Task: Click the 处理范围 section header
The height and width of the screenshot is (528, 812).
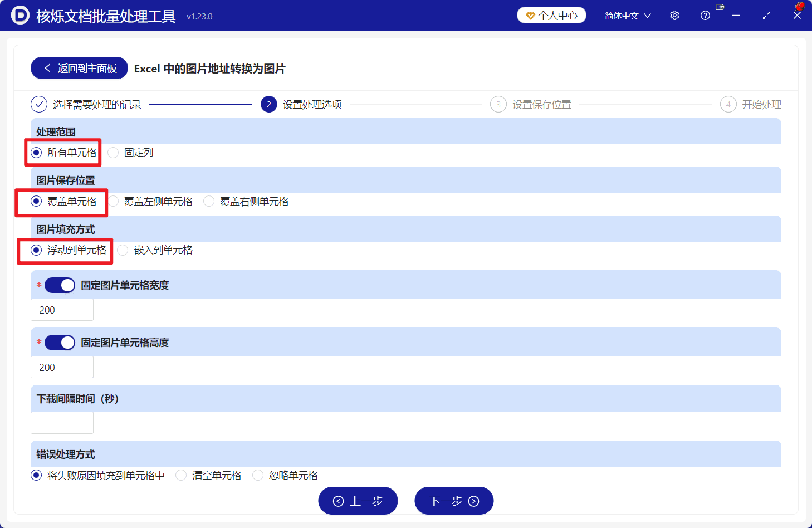Action: [406, 131]
